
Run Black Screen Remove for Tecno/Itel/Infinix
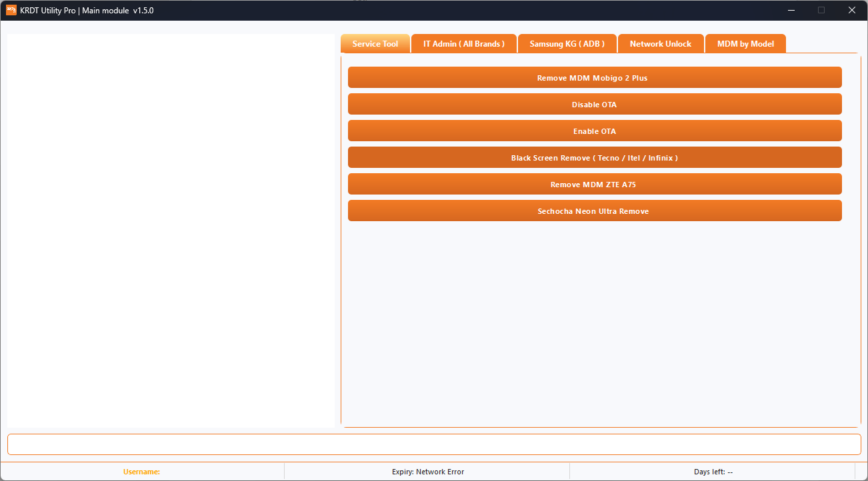coord(594,158)
